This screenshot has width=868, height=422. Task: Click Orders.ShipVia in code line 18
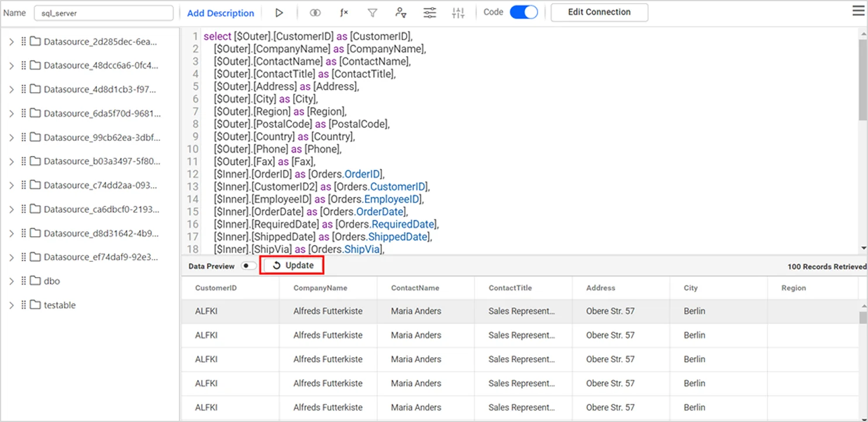[x=345, y=250]
